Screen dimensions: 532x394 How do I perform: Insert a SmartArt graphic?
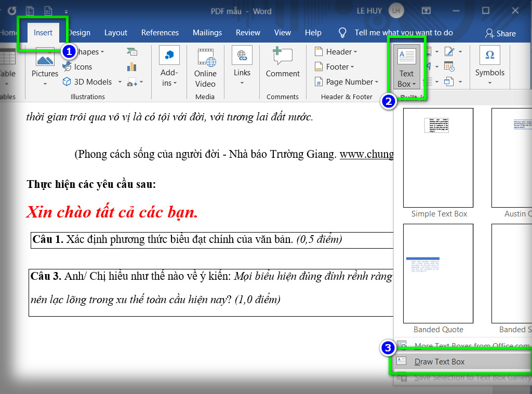tap(131, 51)
